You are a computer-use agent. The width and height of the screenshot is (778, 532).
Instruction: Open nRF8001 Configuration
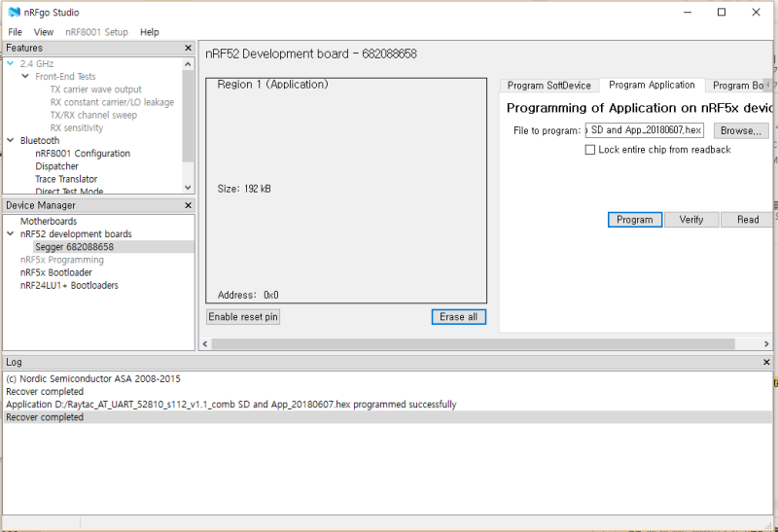pyautogui.click(x=83, y=154)
